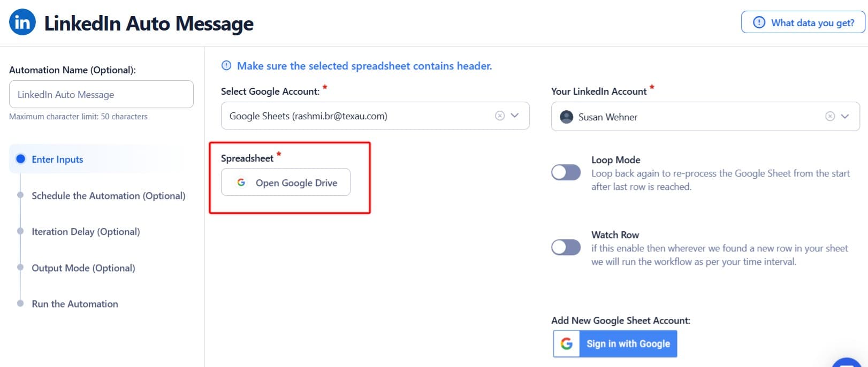The image size is (868, 367).
Task: Focus the Automation Name input field
Action: [101, 95]
